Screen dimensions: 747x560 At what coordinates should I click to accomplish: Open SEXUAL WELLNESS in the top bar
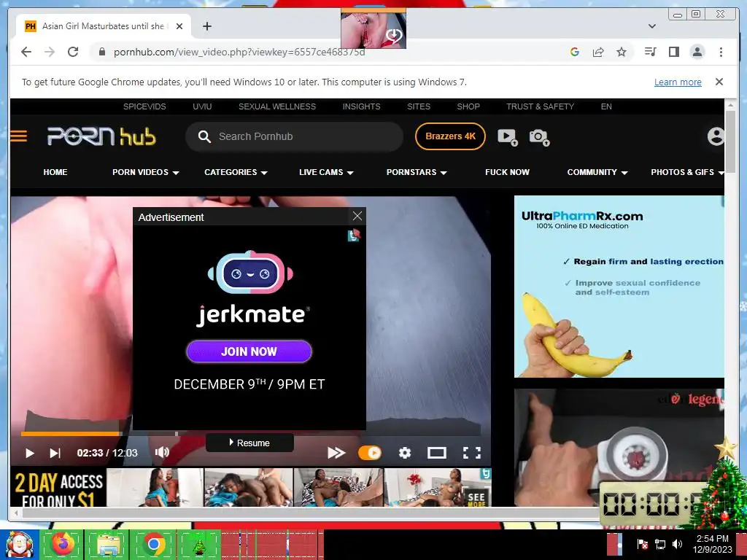pos(276,106)
